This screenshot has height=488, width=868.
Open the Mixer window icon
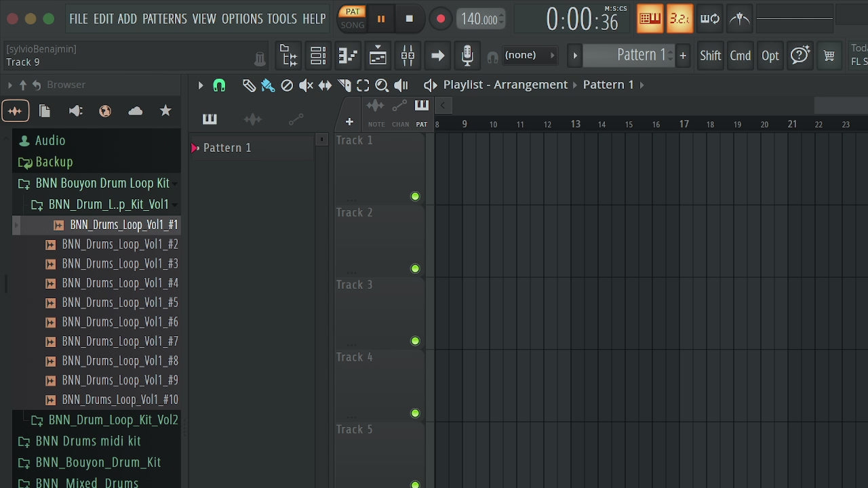click(x=408, y=56)
